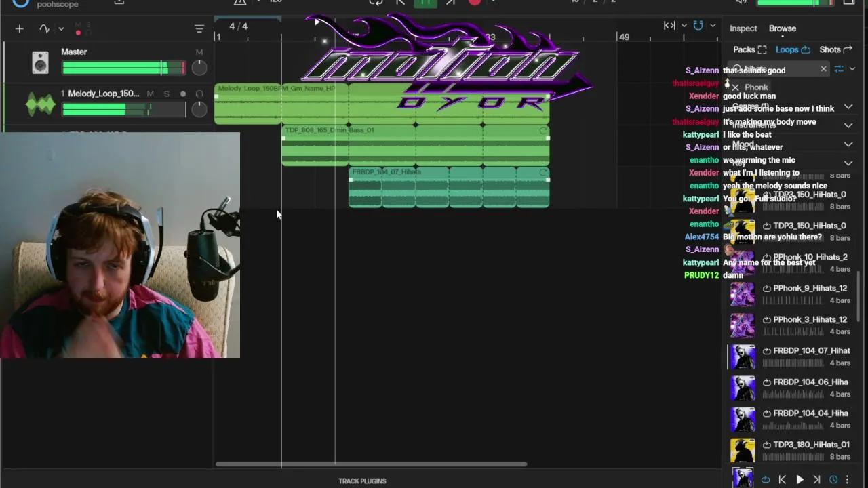Toggle headphone monitoring on Melody_Loop track
This screenshot has width=868, height=488.
[199, 94]
